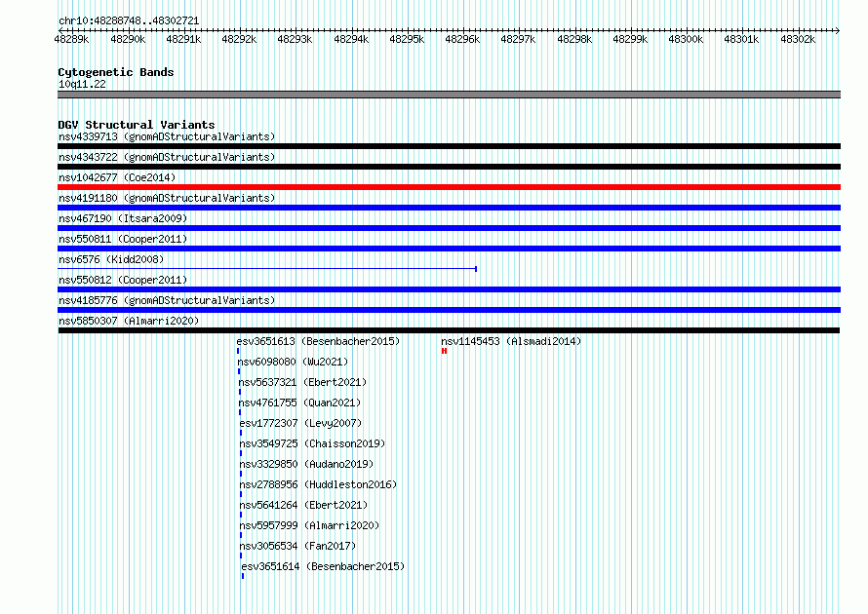Select the 10q11.22 band label
The height and width of the screenshot is (614, 868).
pos(82,84)
